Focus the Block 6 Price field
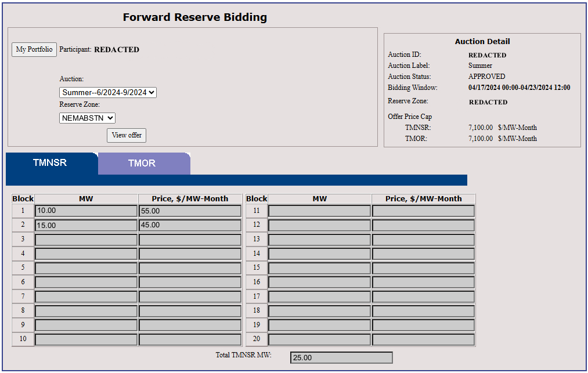This screenshot has height=373, width=588. click(x=190, y=283)
